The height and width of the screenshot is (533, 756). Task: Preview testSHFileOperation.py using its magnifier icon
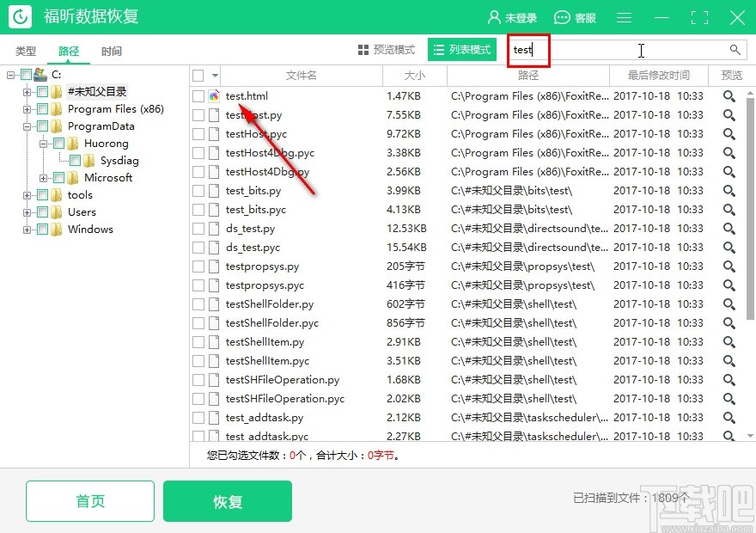[729, 380]
